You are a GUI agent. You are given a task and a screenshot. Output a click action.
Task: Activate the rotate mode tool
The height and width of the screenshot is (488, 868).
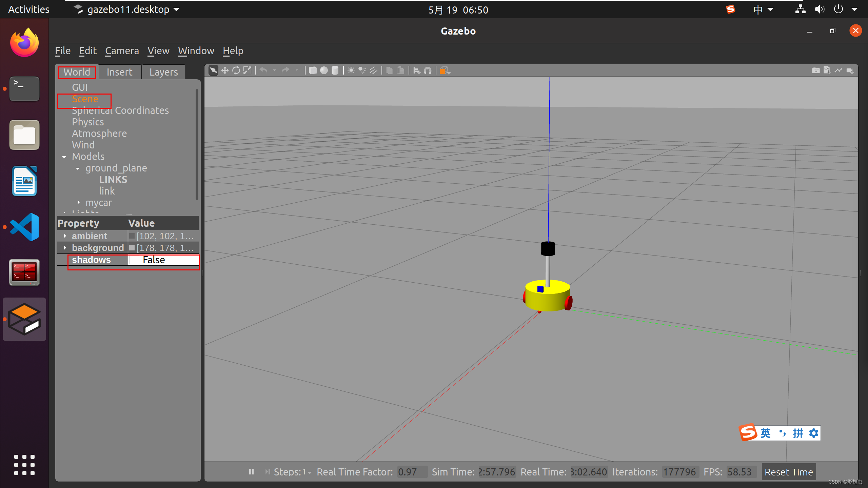click(236, 70)
